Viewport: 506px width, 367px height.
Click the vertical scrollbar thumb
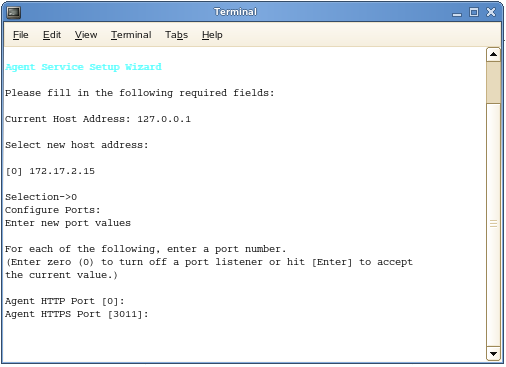pos(493,82)
